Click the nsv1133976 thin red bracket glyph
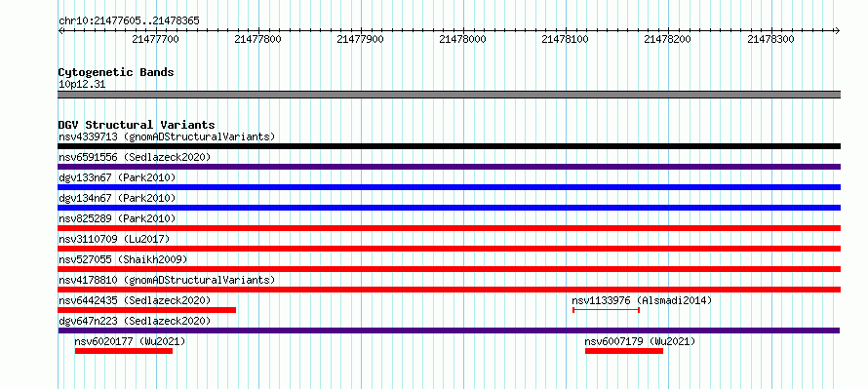Image resolution: width=868 pixels, height=389 pixels. pos(607,310)
